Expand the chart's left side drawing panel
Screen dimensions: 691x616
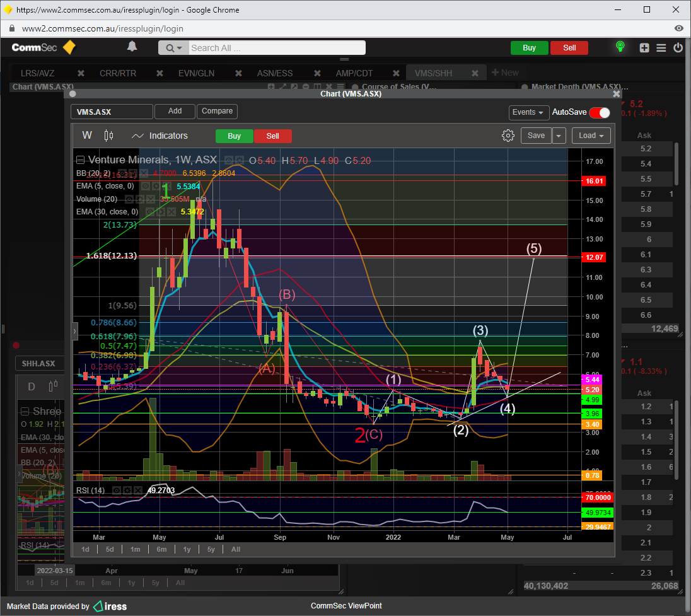pos(75,332)
